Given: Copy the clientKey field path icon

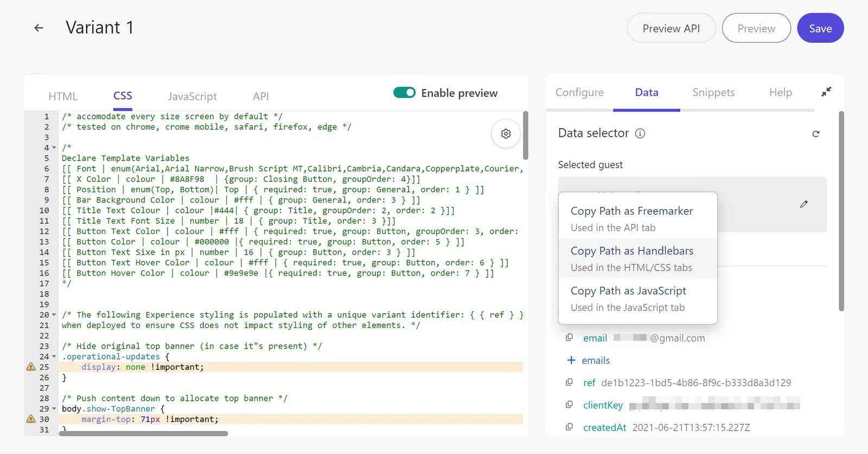Looking at the screenshot, I should pos(569,405).
